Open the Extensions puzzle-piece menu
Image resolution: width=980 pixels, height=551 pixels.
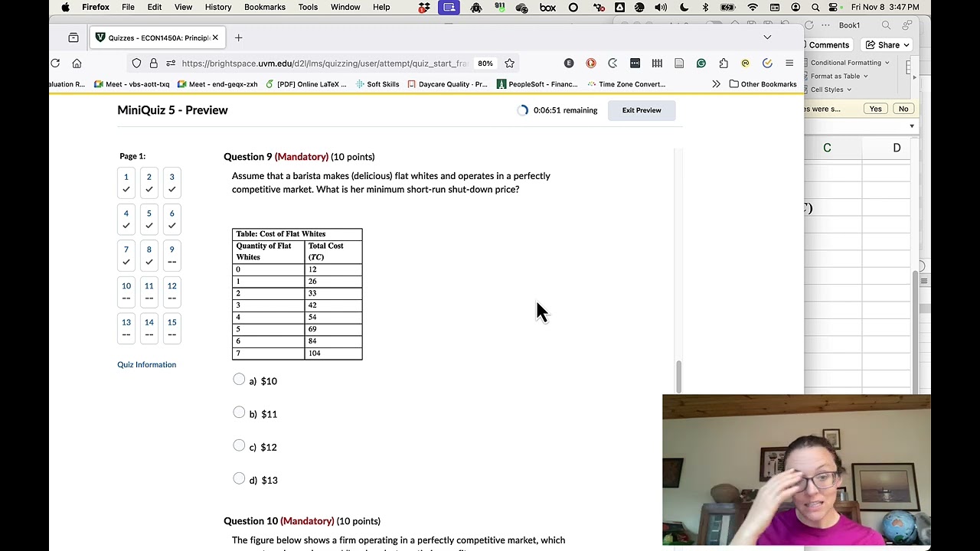[x=724, y=64]
